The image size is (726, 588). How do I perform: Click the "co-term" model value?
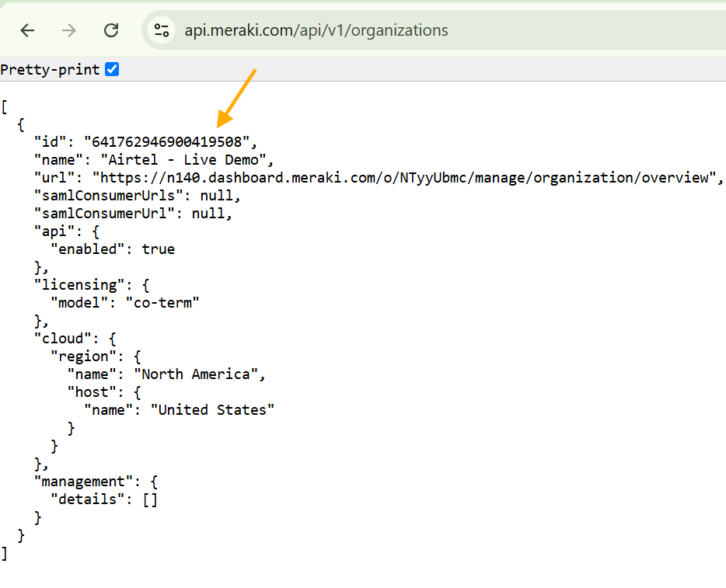point(162,303)
